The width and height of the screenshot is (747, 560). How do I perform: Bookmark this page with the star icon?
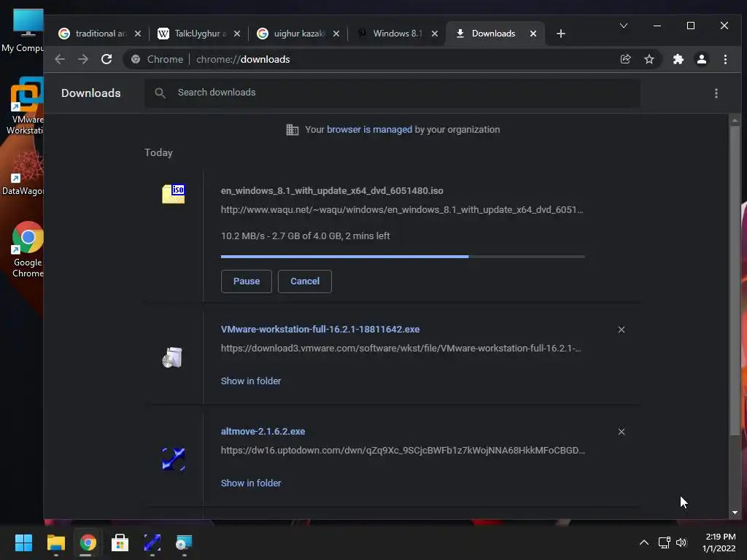pos(649,59)
